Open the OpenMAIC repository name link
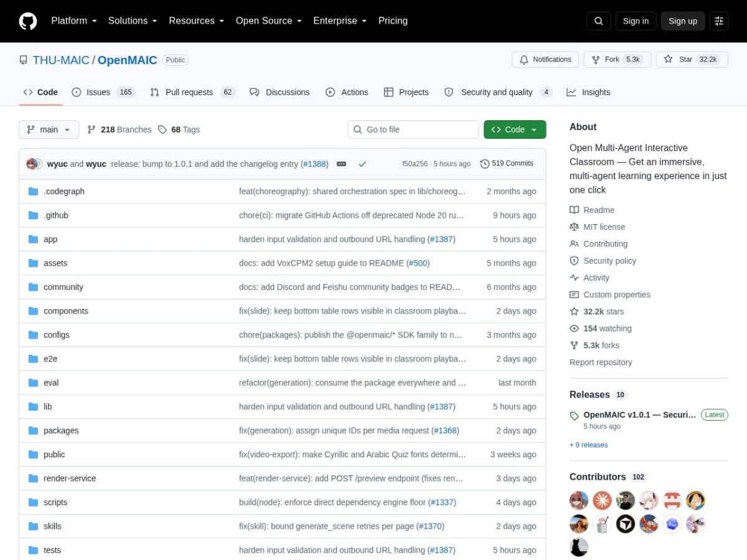This screenshot has height=560, width=747. pyautogui.click(x=128, y=60)
